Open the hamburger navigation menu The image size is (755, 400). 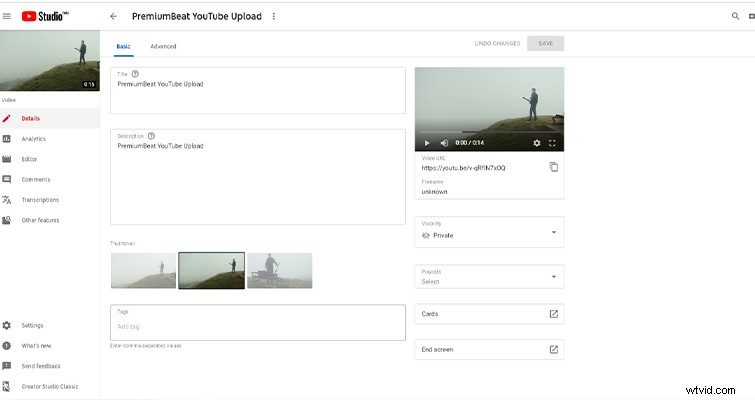tap(7, 16)
